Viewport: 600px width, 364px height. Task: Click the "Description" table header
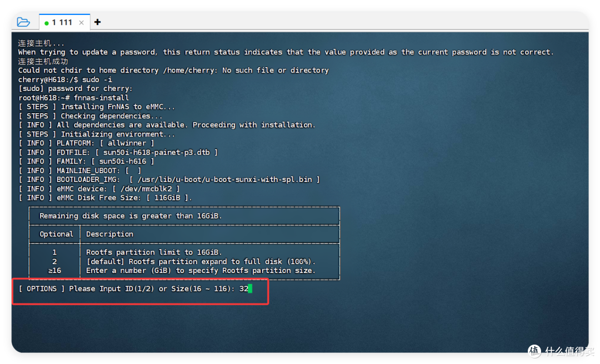click(110, 234)
